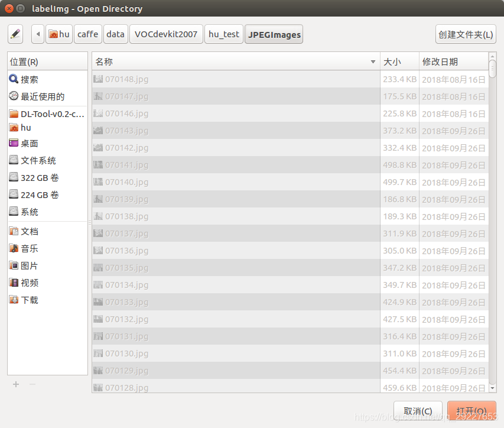Open 文件系统 file system location
This screenshot has width=504, height=428.
click(x=47, y=160)
